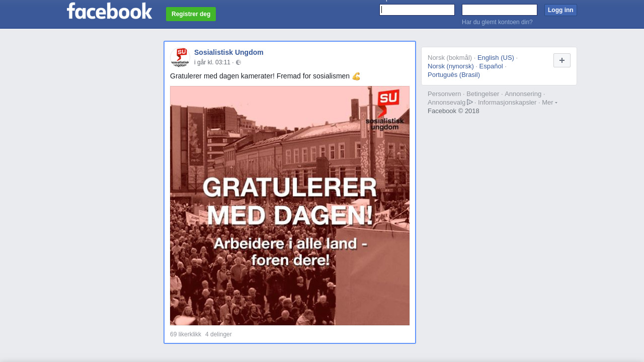
Task: Open Sosialistisk Ungdom profile picture
Action: (180, 57)
